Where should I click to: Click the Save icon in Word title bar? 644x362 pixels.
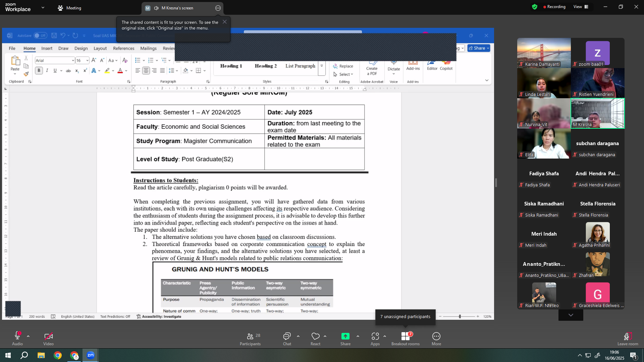(x=54, y=36)
